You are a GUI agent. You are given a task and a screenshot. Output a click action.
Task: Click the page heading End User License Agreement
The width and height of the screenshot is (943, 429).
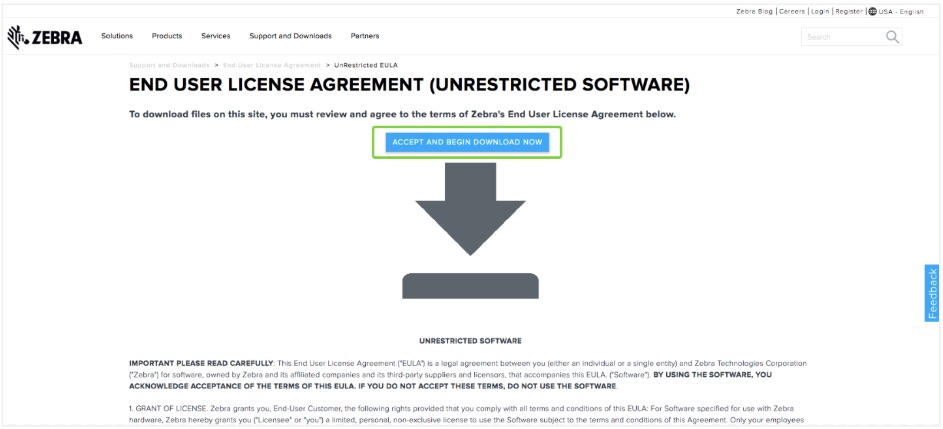(409, 85)
